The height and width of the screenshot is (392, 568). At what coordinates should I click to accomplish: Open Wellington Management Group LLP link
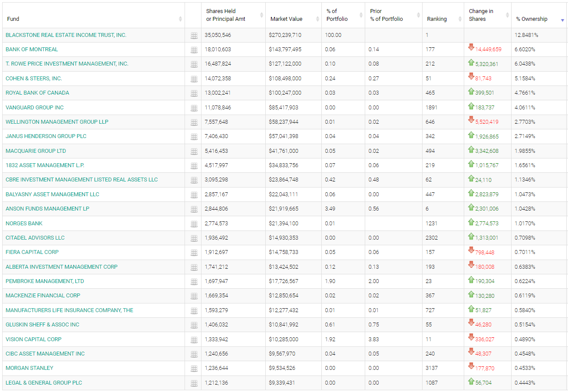[57, 122]
